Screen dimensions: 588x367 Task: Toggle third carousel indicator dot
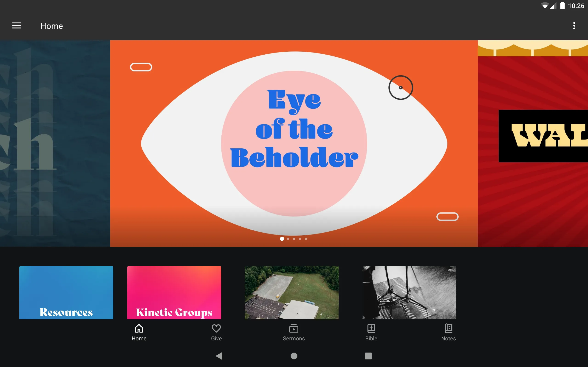(294, 239)
